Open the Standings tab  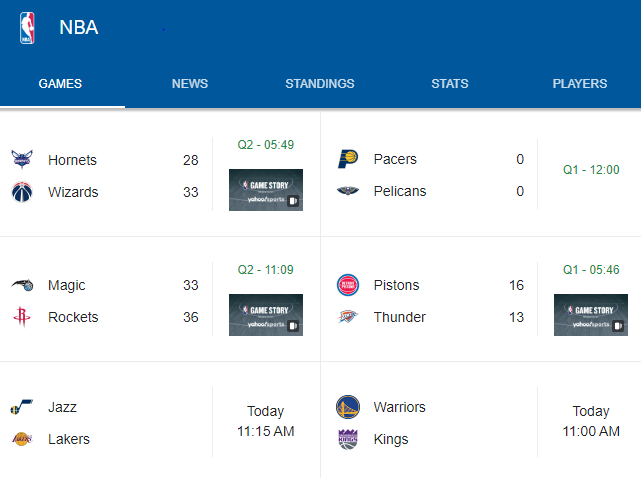[x=320, y=84]
